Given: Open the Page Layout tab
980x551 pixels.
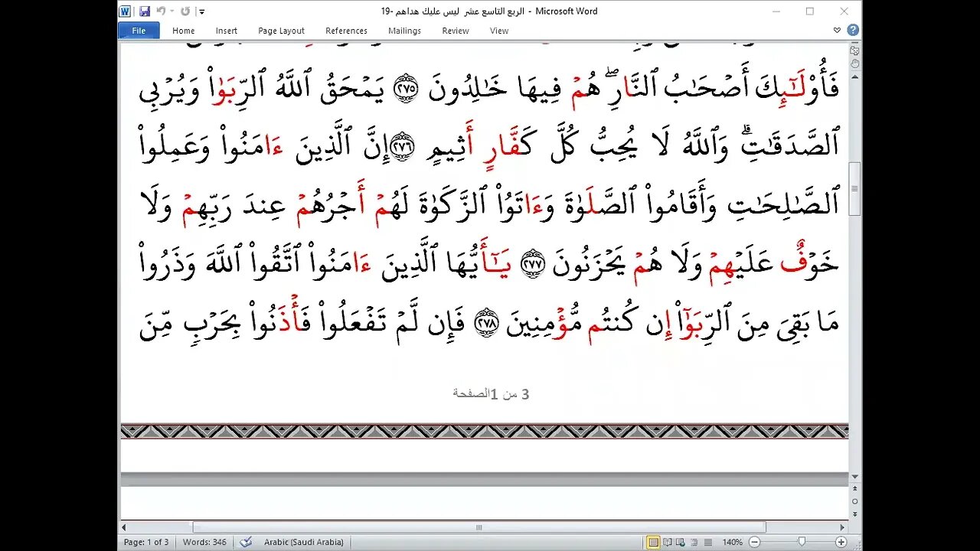Looking at the screenshot, I should pos(282,31).
